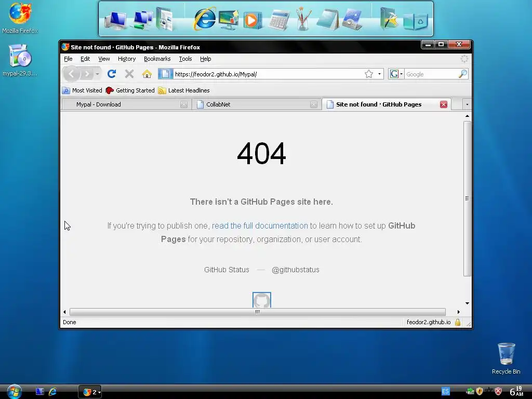
Task: Open the Calculator icon in the dock
Action: (279, 20)
